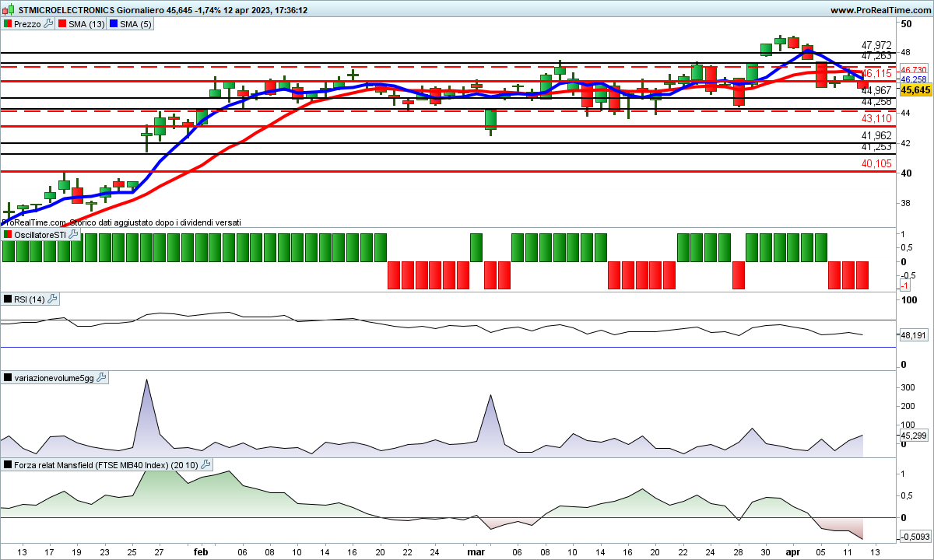934x560 pixels.
Task: Click the red 46,115 level label
Action: [876, 73]
